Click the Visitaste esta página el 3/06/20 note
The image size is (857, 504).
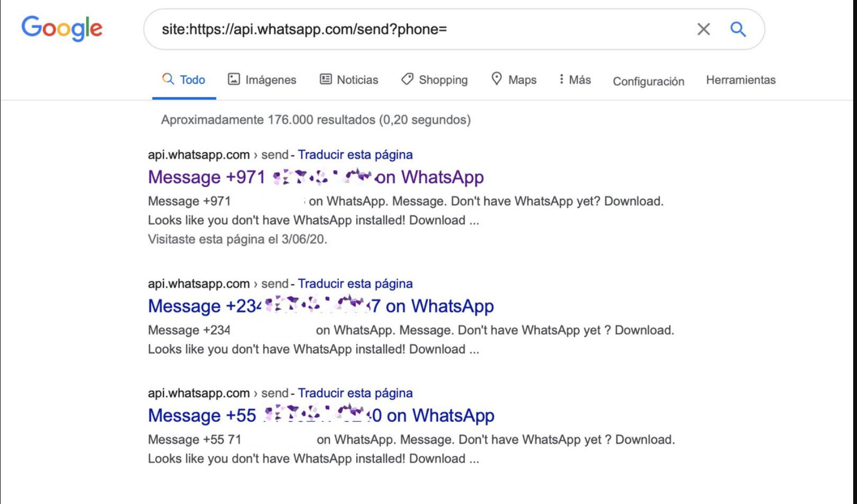[238, 239]
